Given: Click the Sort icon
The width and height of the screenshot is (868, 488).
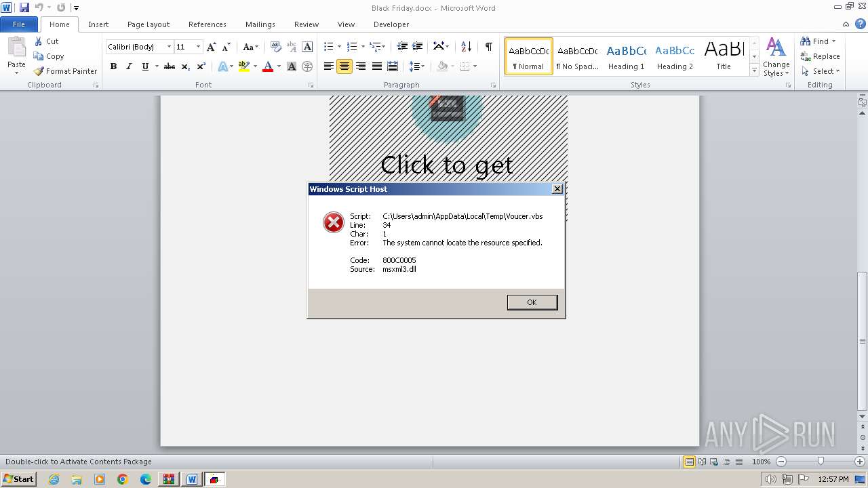Looking at the screenshot, I should click(466, 47).
